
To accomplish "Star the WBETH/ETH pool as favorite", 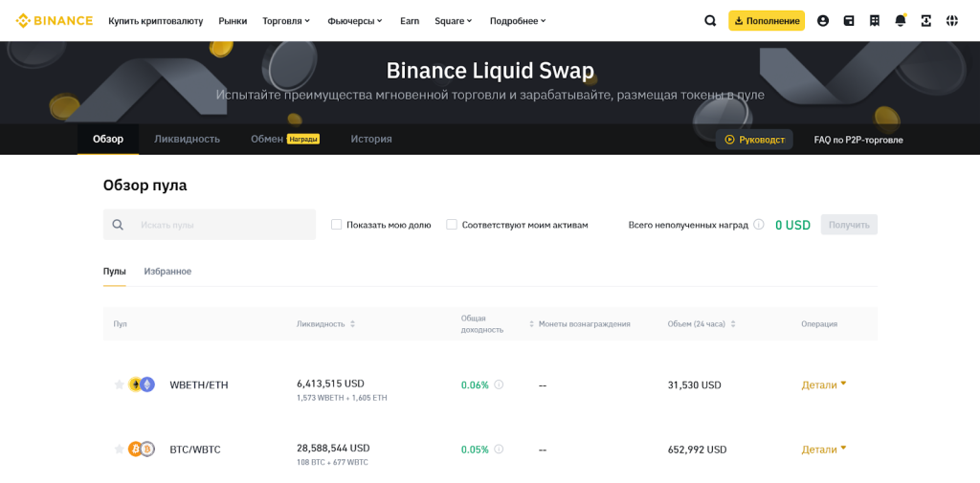I will (x=119, y=384).
